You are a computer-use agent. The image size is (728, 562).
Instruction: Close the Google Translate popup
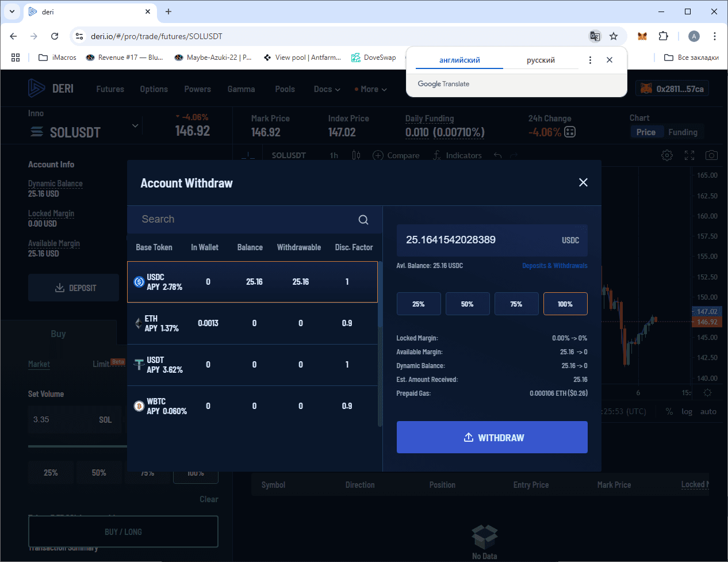tap(610, 60)
